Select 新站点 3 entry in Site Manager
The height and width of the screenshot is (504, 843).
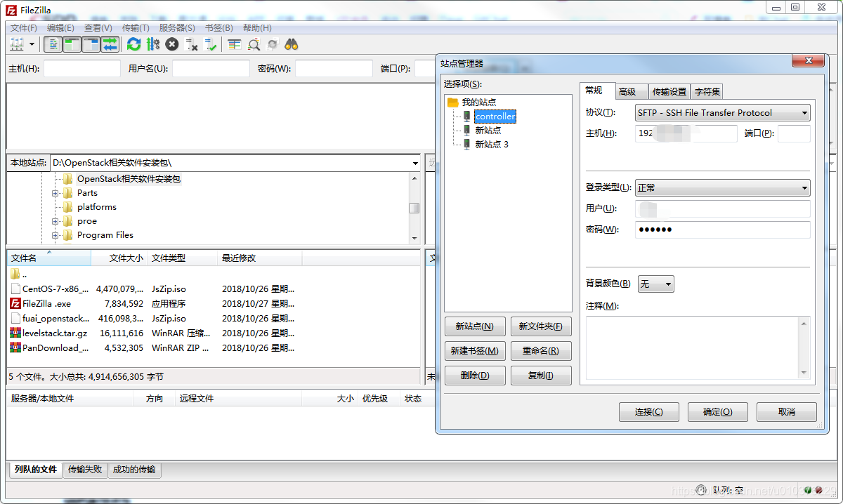coord(492,145)
